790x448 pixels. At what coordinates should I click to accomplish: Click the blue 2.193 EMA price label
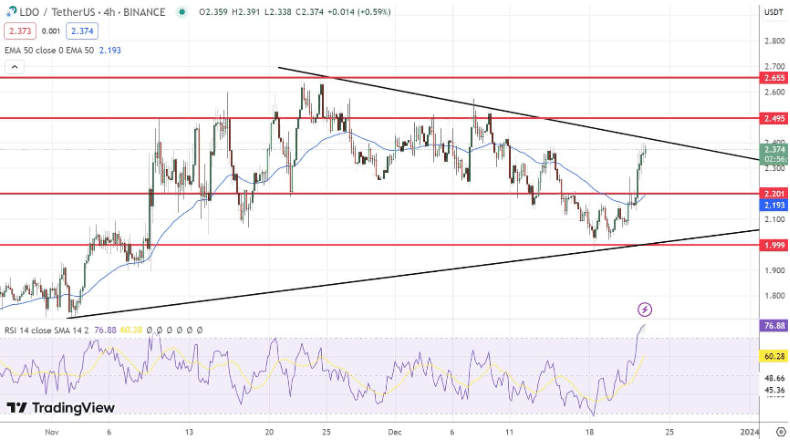coord(773,205)
